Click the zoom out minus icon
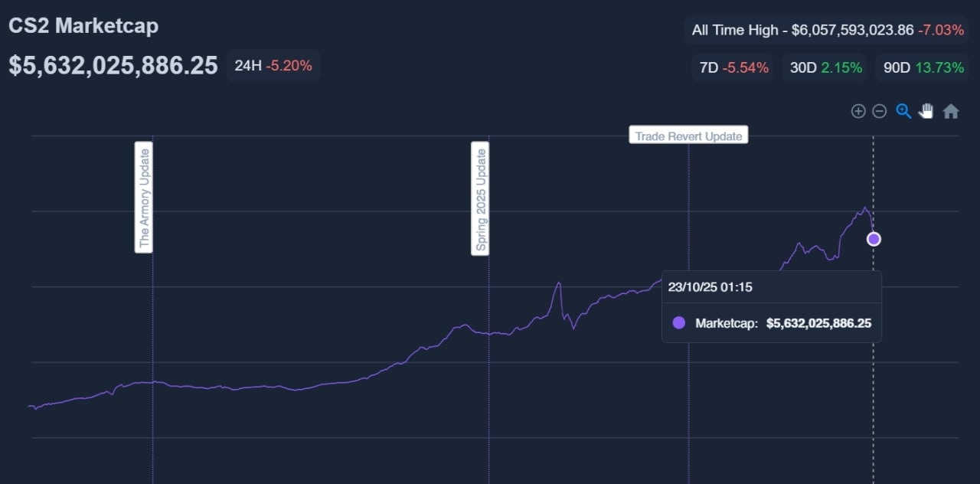Screen dimensions: 980x484 [880, 111]
